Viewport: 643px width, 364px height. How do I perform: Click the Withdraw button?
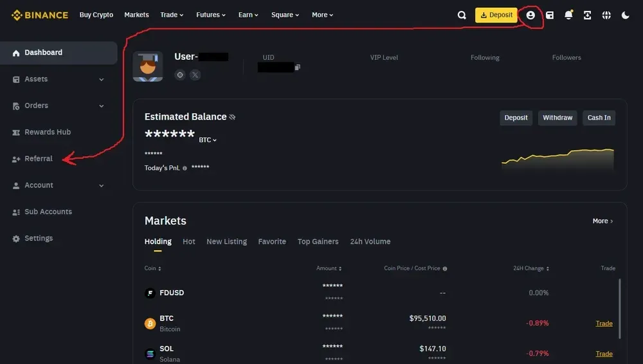(557, 118)
